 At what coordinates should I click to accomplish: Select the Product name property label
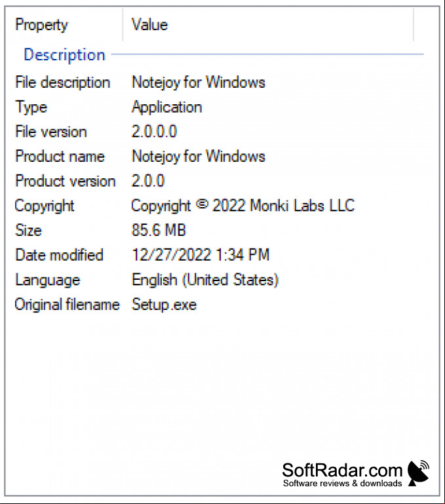pyautogui.click(x=60, y=157)
